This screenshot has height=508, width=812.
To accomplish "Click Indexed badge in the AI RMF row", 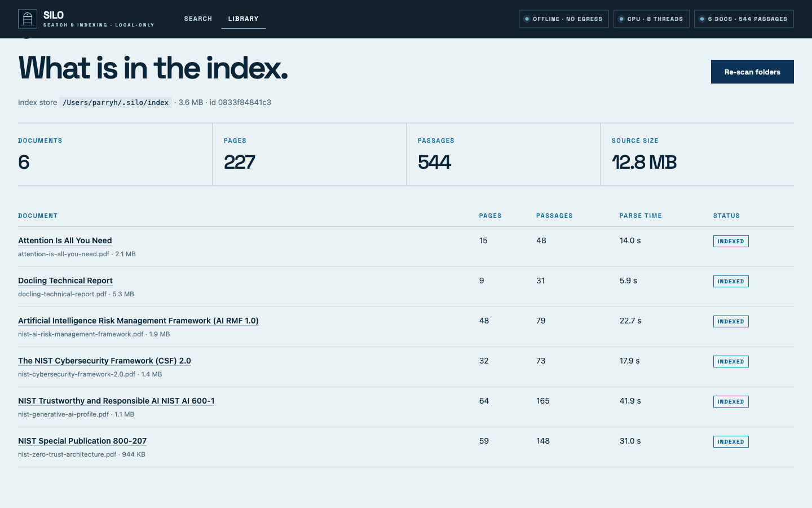I will point(731,321).
